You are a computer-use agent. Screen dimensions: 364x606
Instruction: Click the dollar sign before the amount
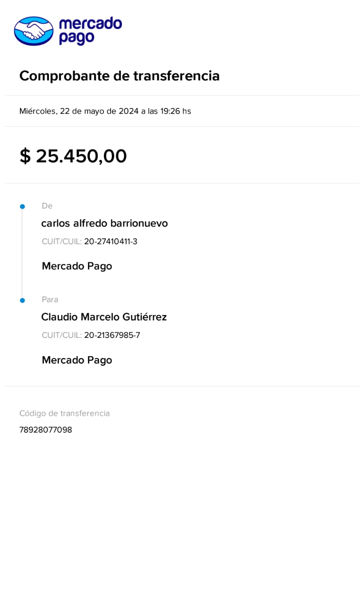coord(25,156)
